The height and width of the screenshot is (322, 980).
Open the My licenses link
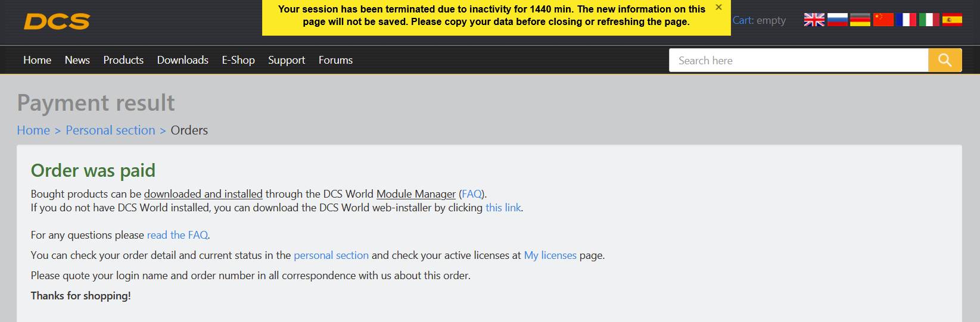click(550, 255)
